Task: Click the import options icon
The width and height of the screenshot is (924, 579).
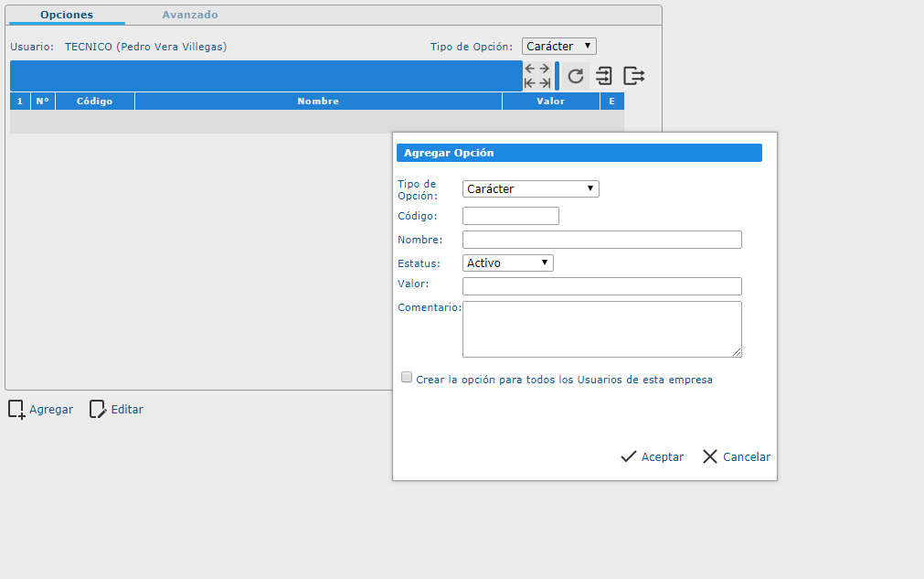Action: 604,76
